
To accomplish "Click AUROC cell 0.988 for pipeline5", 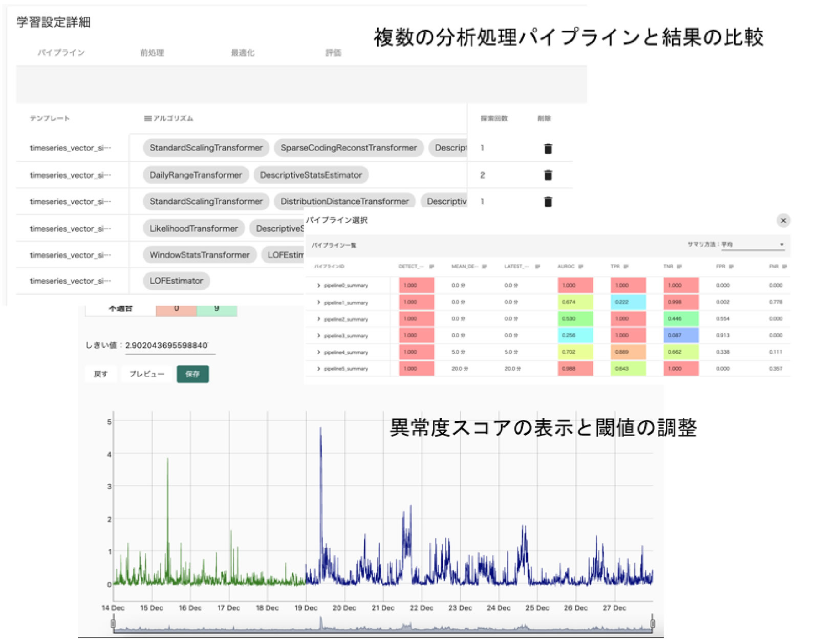I will click(x=575, y=369).
